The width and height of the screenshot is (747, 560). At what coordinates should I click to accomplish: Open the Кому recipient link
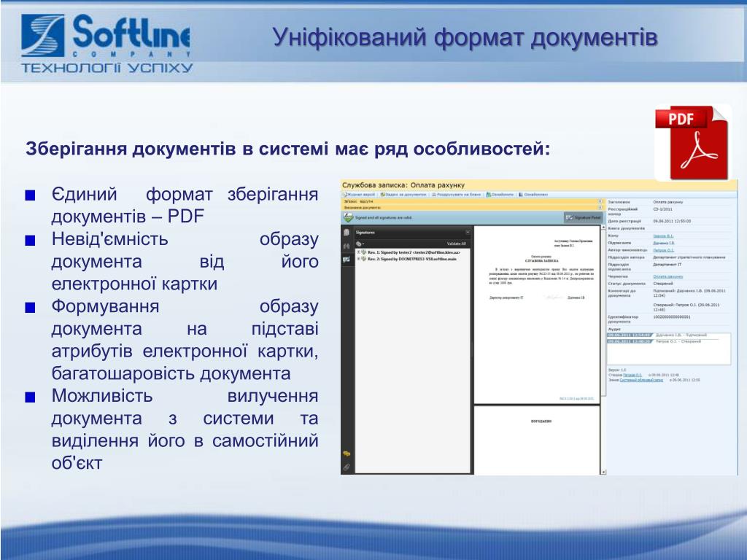(x=662, y=236)
